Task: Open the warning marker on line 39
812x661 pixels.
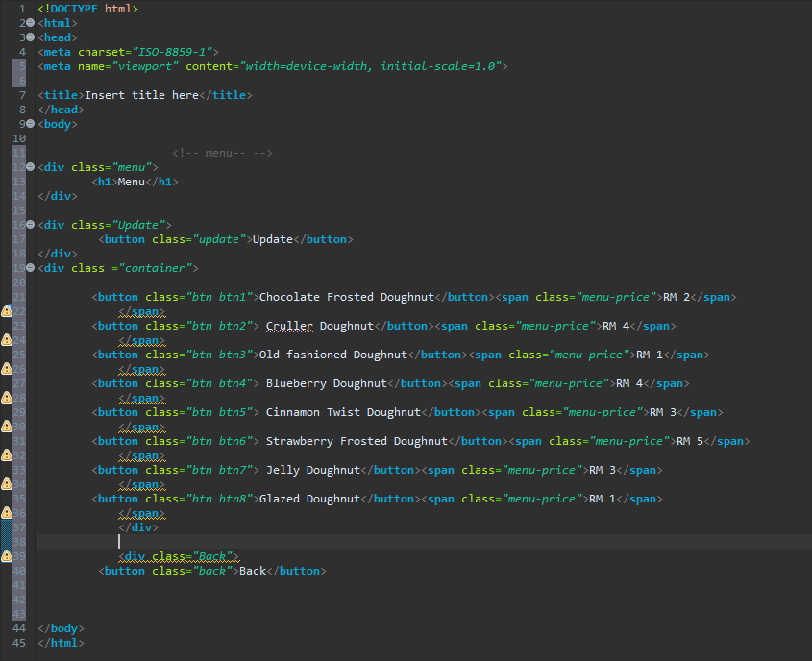Action: pyautogui.click(x=7, y=556)
